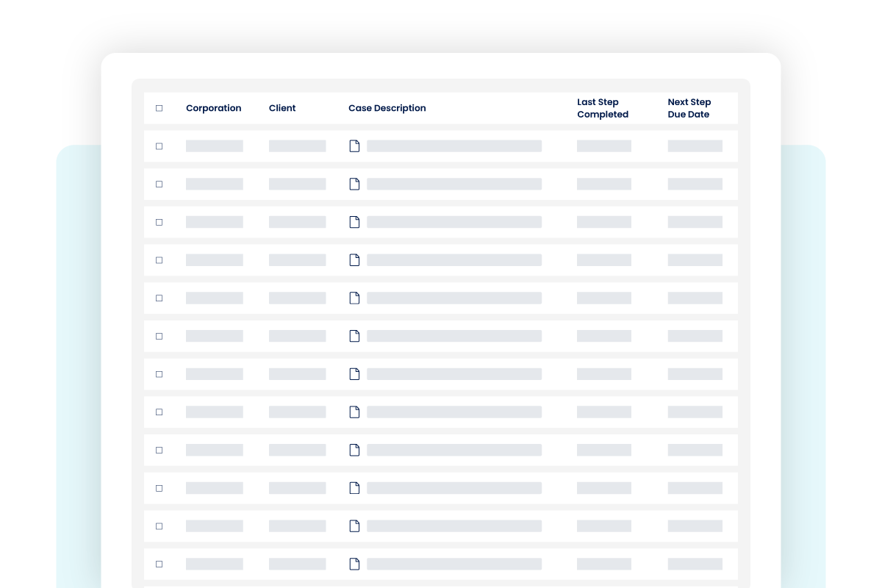Image resolution: width=882 pixels, height=588 pixels.
Task: Select the seventh row's checkbox
Action: pos(159,374)
